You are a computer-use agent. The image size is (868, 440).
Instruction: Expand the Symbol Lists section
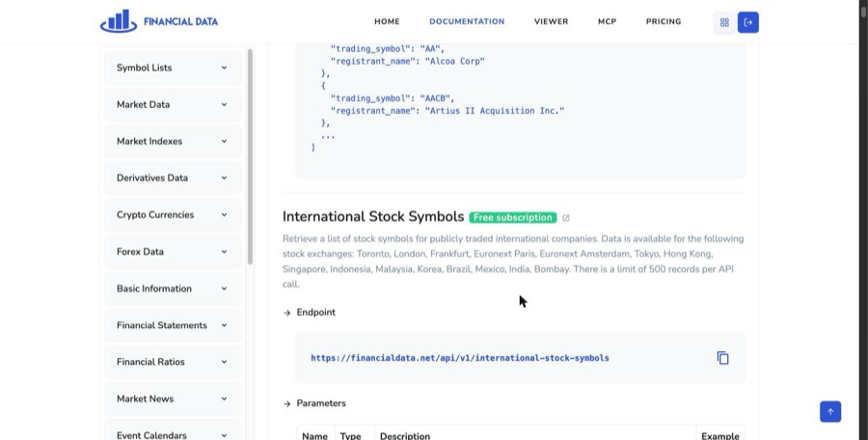coord(173,68)
